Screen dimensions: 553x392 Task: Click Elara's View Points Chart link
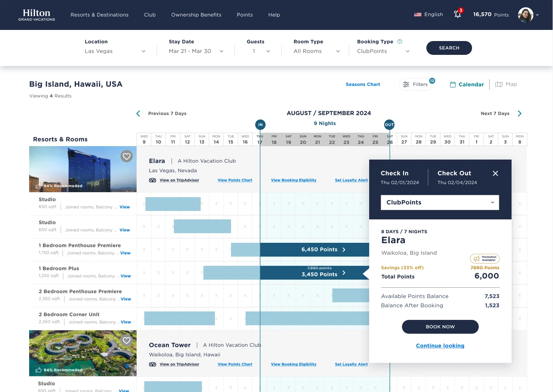[x=235, y=180]
